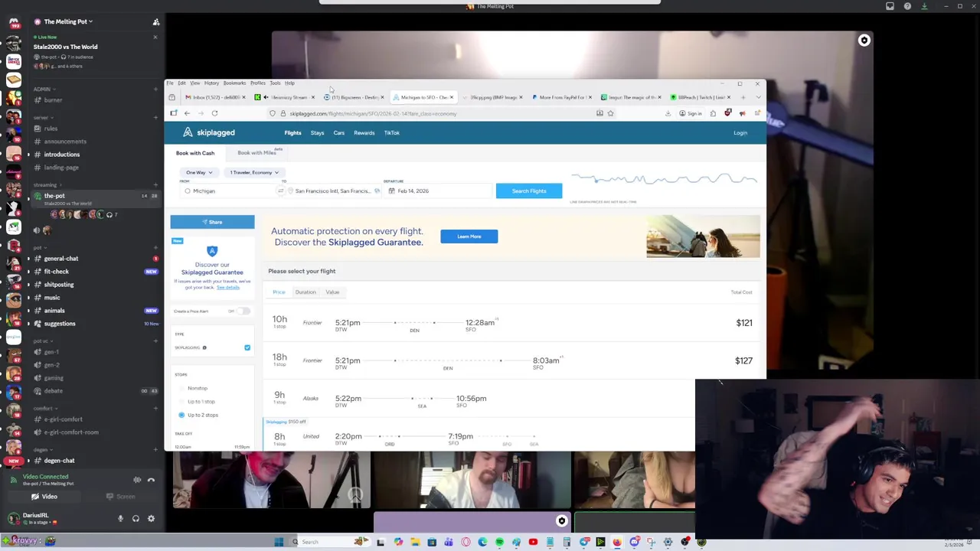Image resolution: width=980 pixels, height=551 pixels.
Task: Open the browser Bookmarks menu
Action: pos(234,83)
